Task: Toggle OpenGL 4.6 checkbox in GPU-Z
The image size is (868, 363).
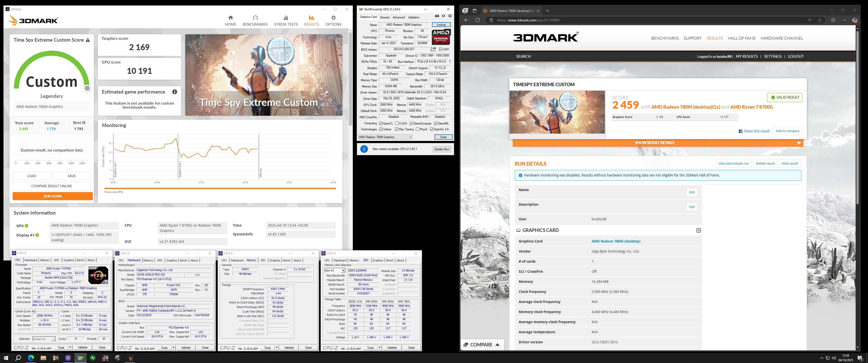Action: (x=432, y=129)
